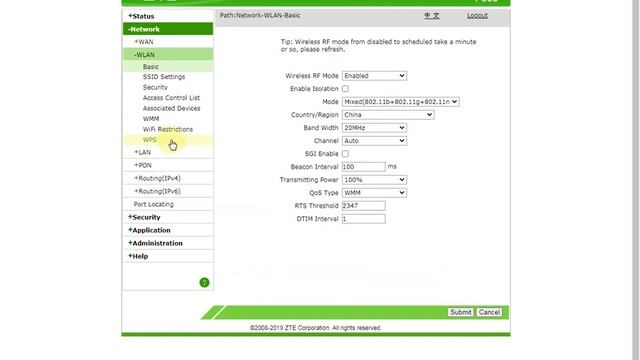
Task: Expand the Security main menu section
Action: [168, 217]
